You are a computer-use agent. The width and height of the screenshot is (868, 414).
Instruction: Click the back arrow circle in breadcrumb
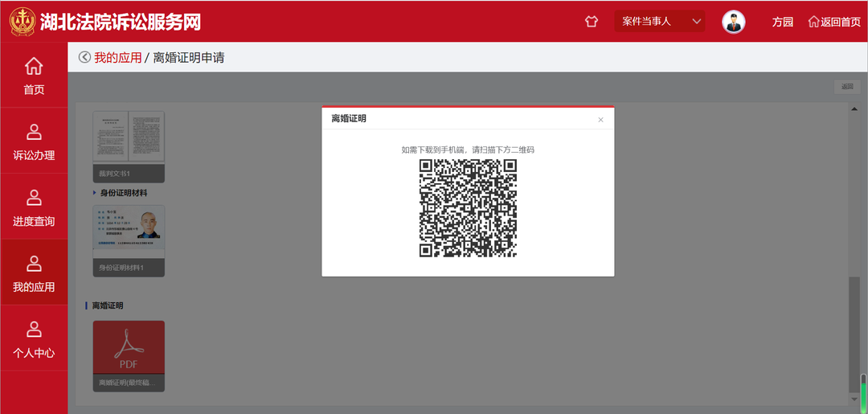coord(84,57)
